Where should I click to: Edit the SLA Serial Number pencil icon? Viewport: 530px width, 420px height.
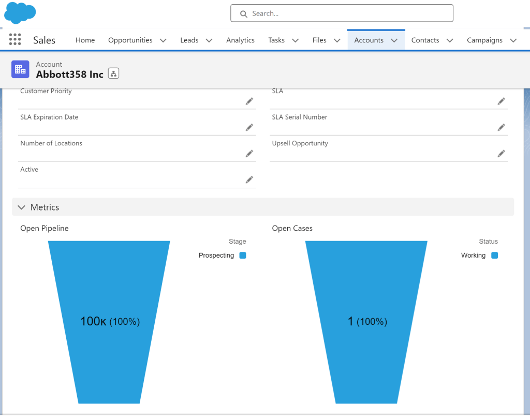pyautogui.click(x=501, y=127)
